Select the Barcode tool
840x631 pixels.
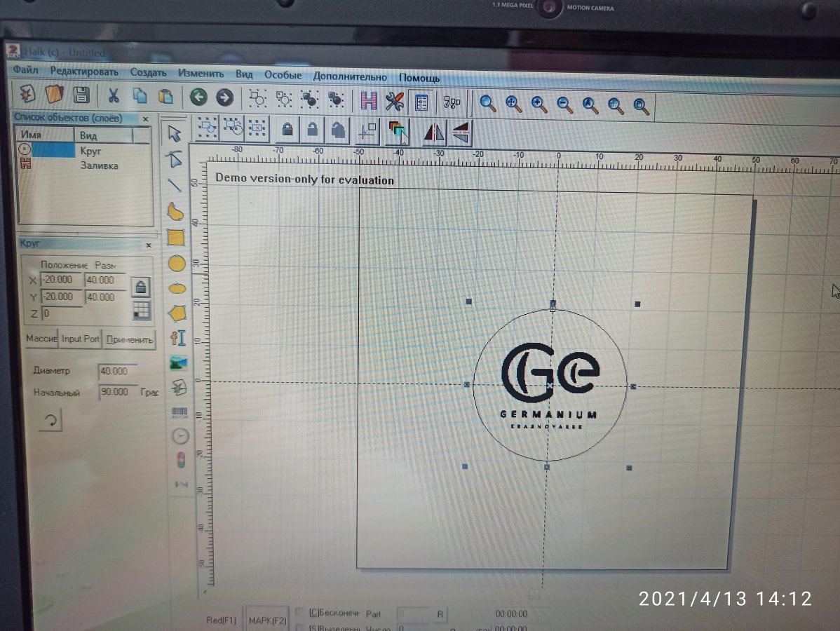(179, 412)
